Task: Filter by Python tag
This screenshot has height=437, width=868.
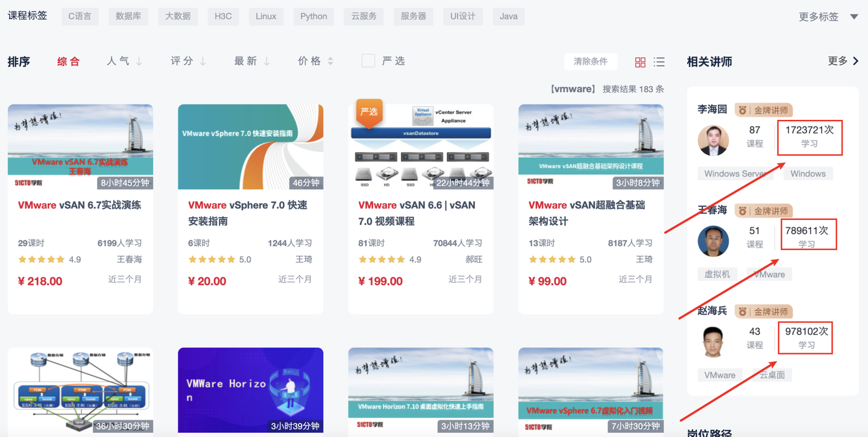Action: (314, 16)
